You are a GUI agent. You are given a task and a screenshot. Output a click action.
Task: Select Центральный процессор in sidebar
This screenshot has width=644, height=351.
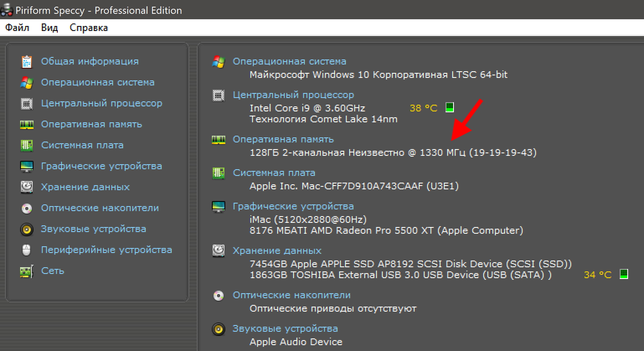click(x=101, y=103)
